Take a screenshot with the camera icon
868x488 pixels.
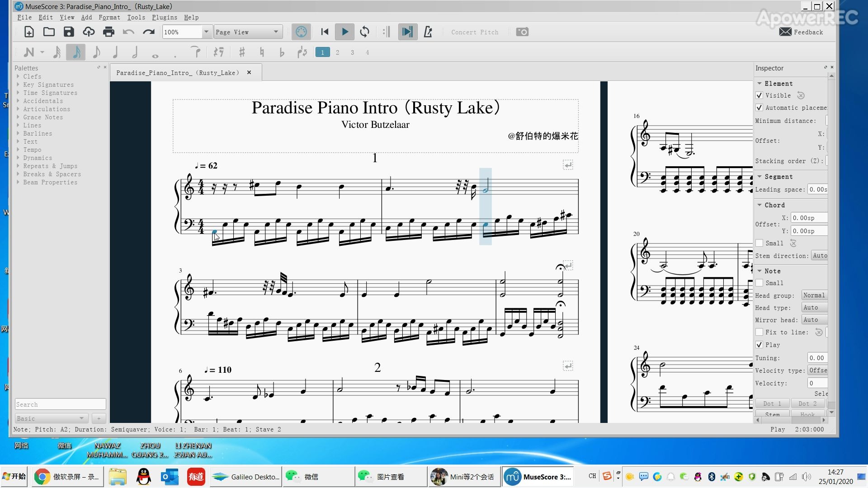click(522, 32)
